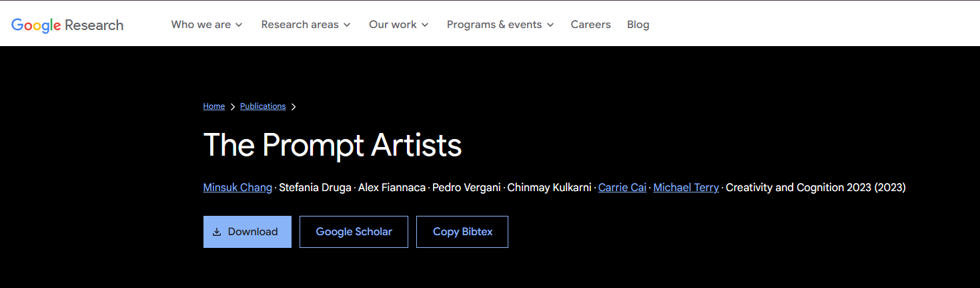Screen dimensions: 980x288
Task: Click the Home breadcrumb link
Action: click(213, 106)
